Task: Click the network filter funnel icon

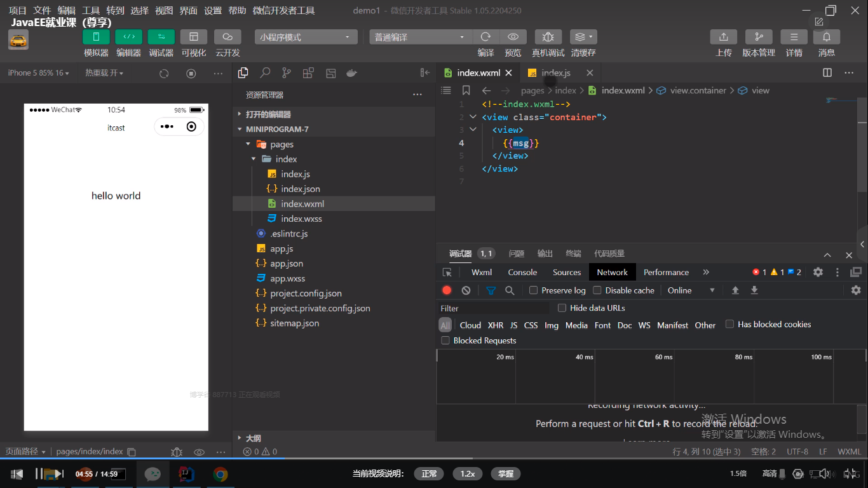Action: 491,290
